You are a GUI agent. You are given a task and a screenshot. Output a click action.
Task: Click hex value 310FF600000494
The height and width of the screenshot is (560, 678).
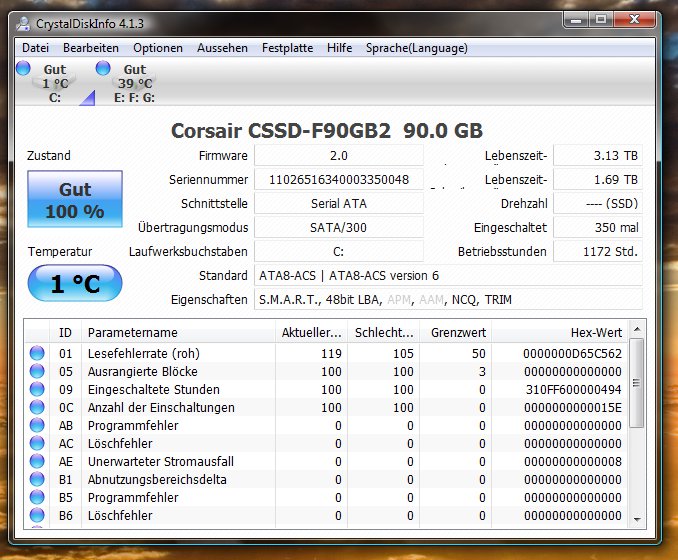click(x=574, y=389)
